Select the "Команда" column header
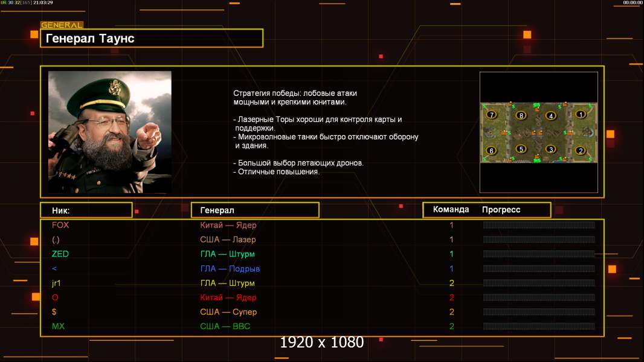This screenshot has height=362, width=644. point(451,209)
